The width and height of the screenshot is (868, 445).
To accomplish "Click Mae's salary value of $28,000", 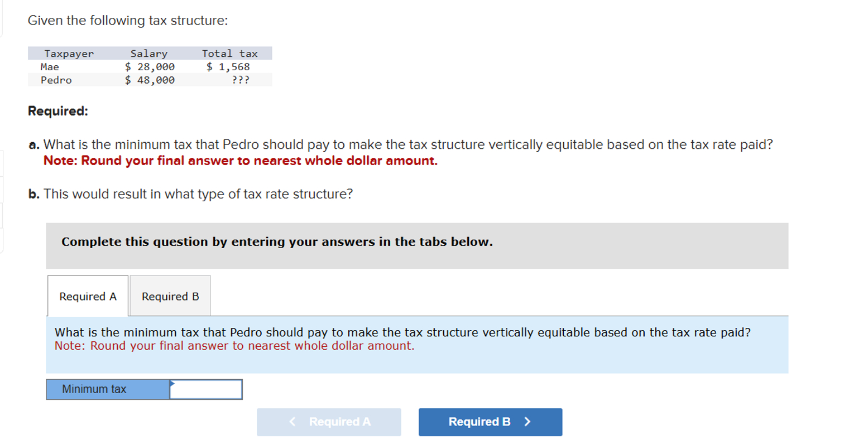I will (x=150, y=66).
